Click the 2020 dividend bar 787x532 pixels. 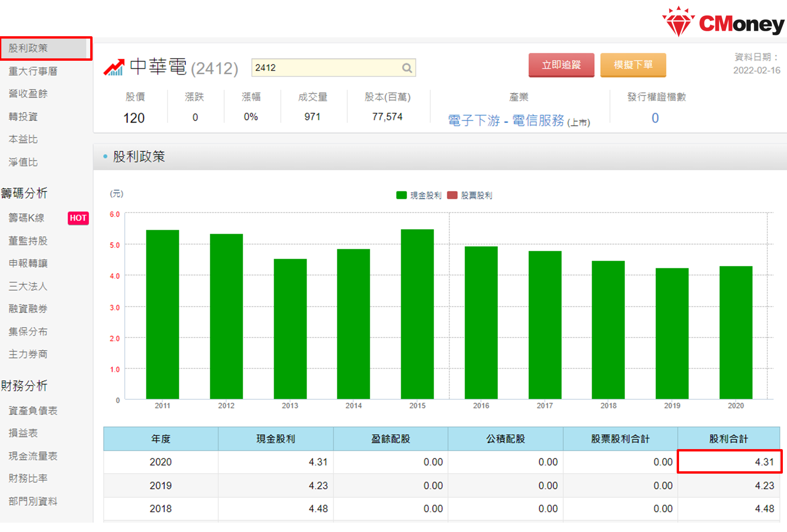(x=736, y=332)
